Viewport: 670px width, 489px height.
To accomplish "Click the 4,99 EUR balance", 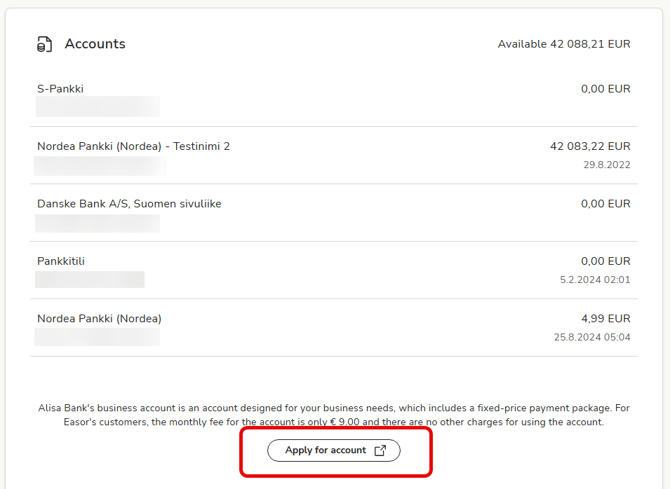I will (605, 318).
